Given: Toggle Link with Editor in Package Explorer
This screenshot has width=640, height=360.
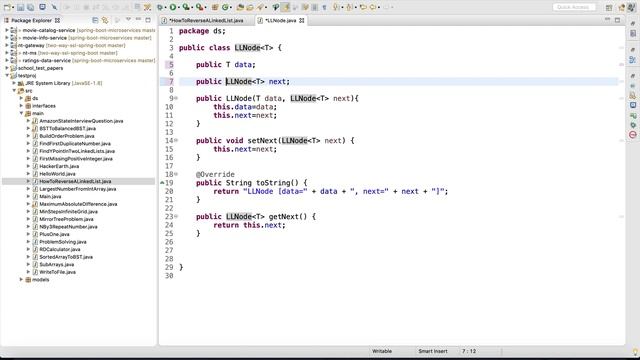Looking at the screenshot, I should click(x=105, y=20).
